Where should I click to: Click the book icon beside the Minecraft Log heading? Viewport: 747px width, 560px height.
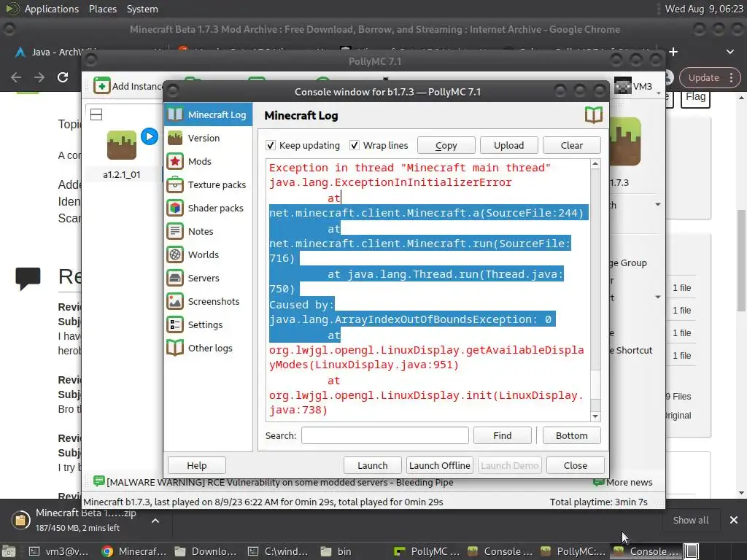click(594, 114)
